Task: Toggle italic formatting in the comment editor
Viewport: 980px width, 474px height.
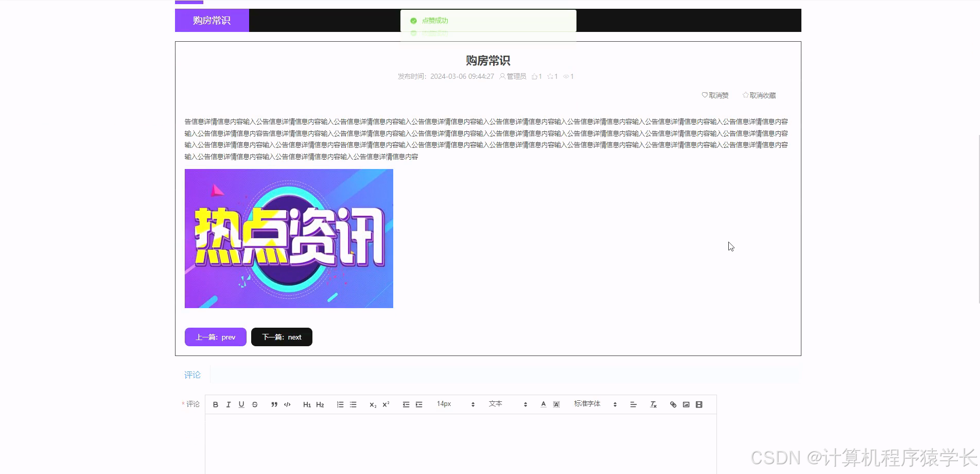Action: click(228, 404)
